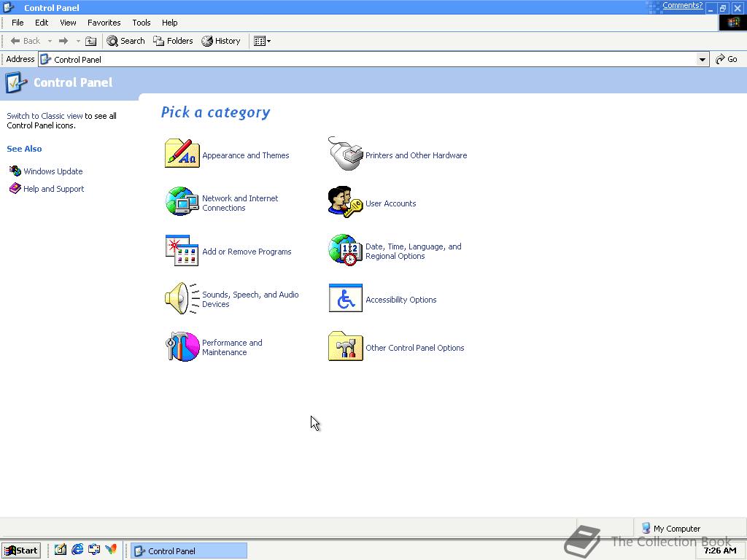Open the View menu
This screenshot has width=747, height=560.
click(x=68, y=23)
